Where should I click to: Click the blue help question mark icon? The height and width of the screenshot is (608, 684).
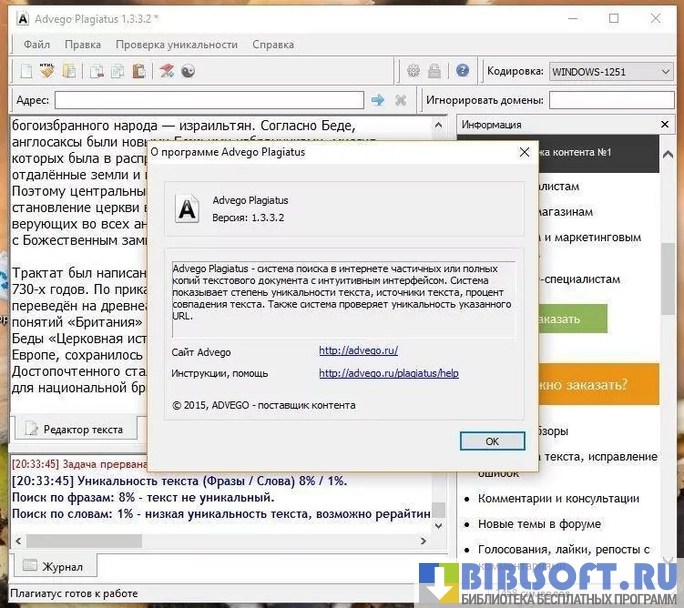[x=462, y=71]
